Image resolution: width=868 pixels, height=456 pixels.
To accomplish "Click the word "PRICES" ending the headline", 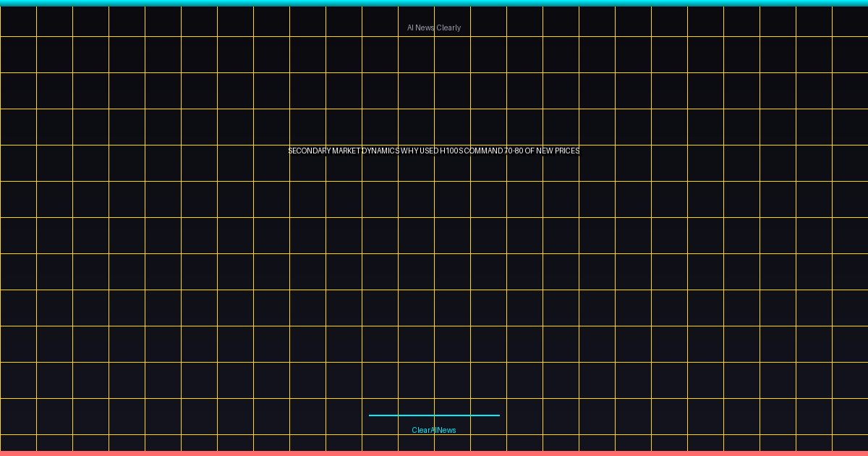I will 566,151.
